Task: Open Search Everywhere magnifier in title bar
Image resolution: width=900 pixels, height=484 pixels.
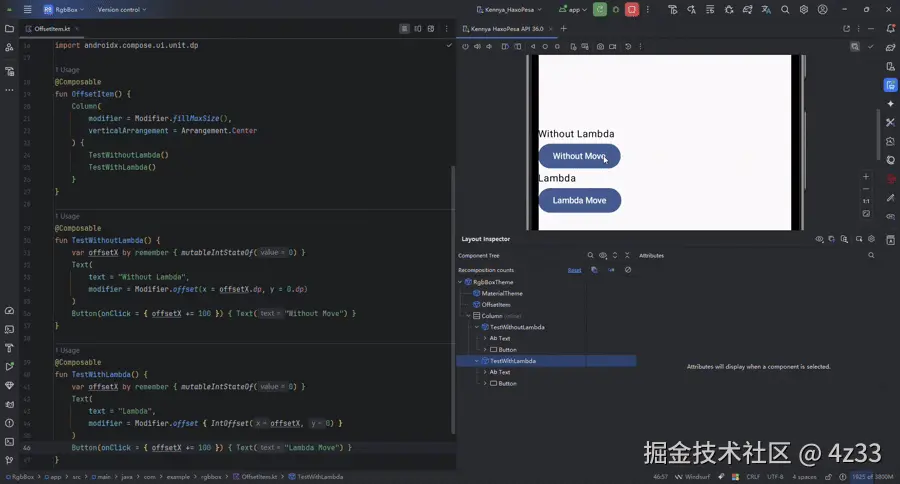Action: tap(785, 10)
